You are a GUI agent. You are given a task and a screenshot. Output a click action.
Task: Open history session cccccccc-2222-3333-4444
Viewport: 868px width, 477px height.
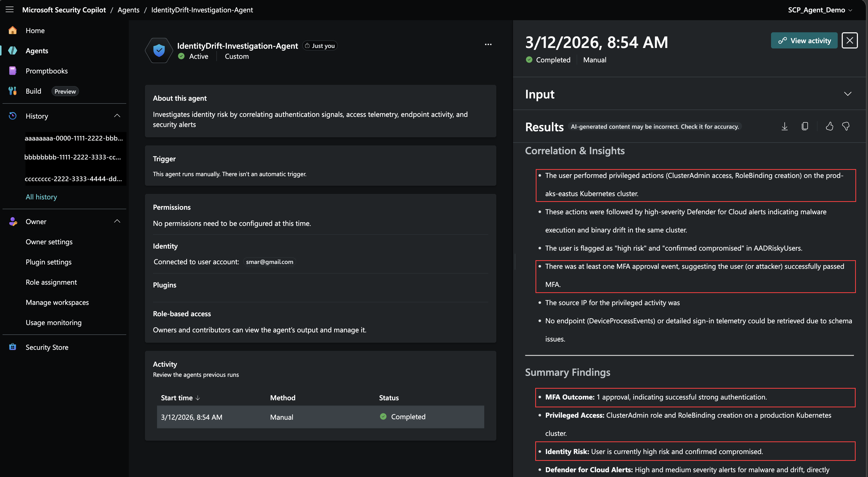[x=73, y=178]
